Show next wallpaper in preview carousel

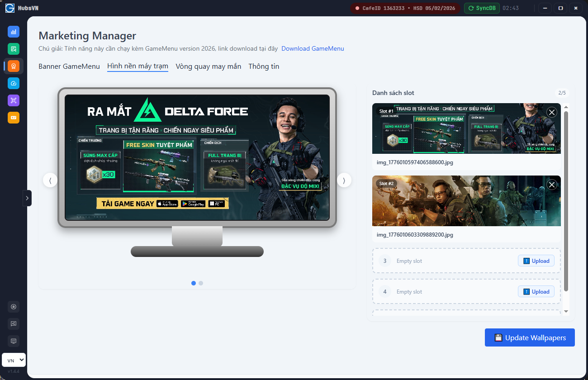pos(344,180)
